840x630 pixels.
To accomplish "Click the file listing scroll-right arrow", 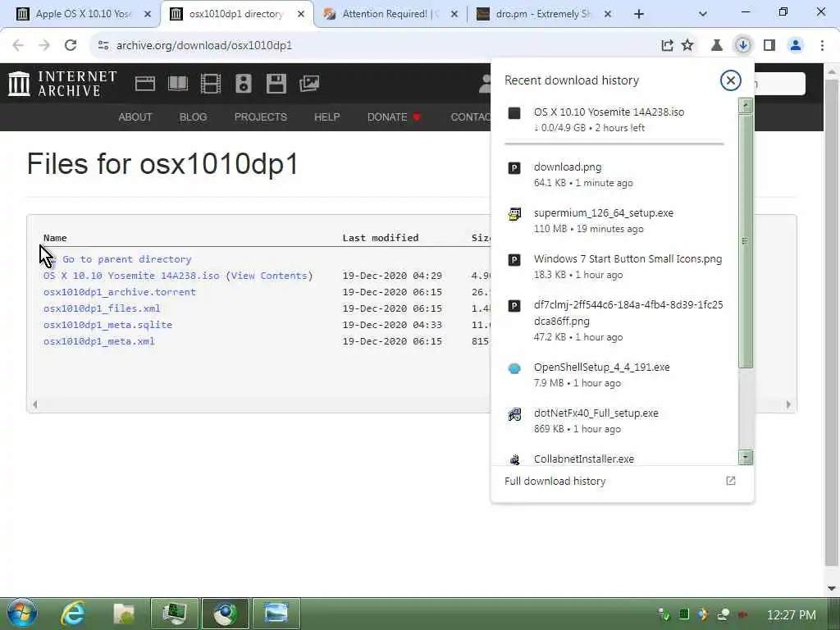I will click(788, 404).
